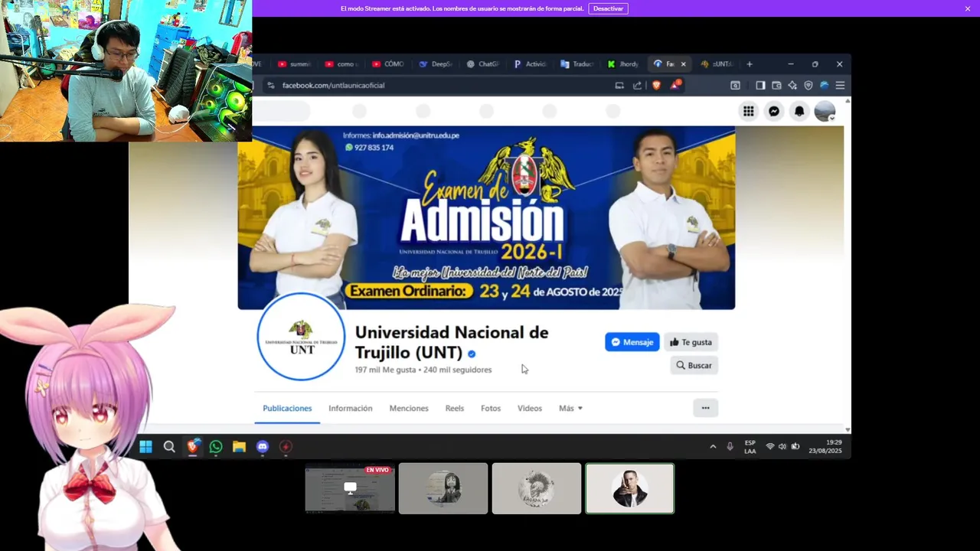The height and width of the screenshot is (551, 980).
Task: Switch to the Traductor browser tab
Action: 577,64
